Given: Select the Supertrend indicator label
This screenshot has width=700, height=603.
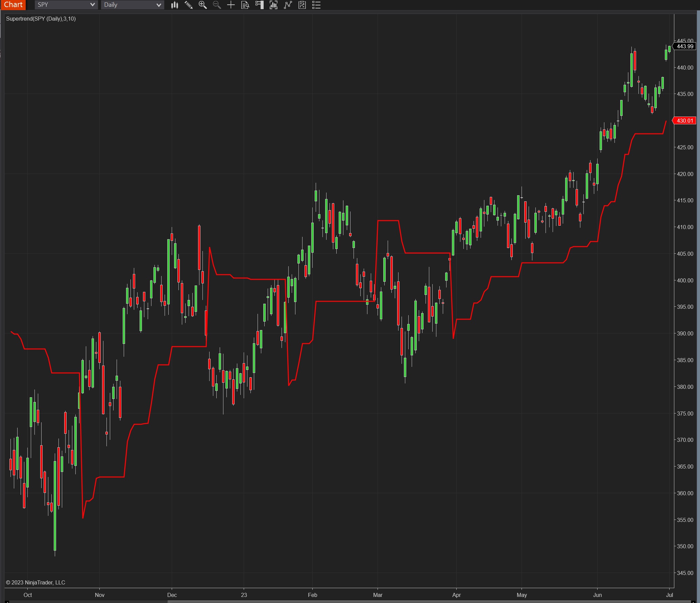Looking at the screenshot, I should (x=41, y=19).
